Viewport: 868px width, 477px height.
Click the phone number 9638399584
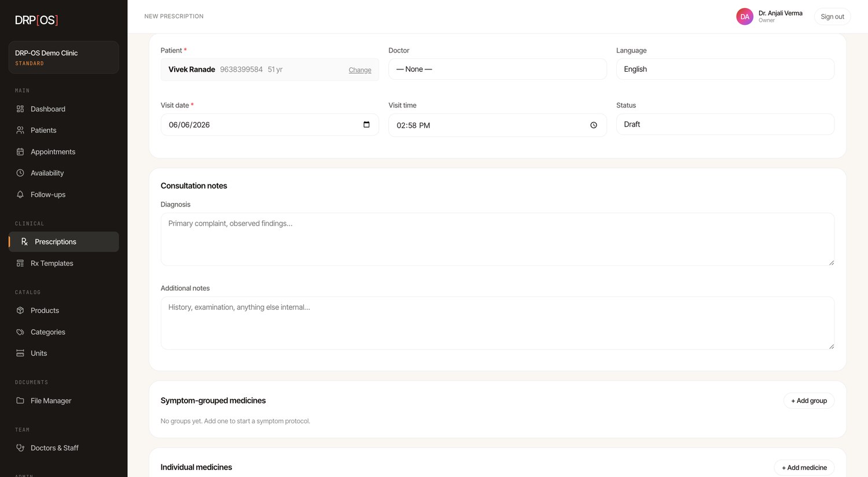click(241, 69)
